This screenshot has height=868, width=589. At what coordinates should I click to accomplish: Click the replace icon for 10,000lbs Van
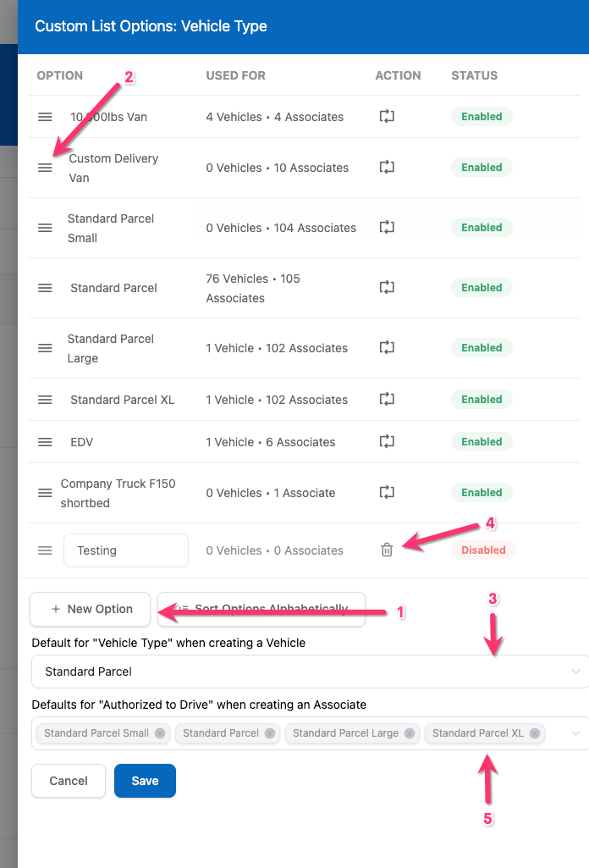[x=387, y=117]
